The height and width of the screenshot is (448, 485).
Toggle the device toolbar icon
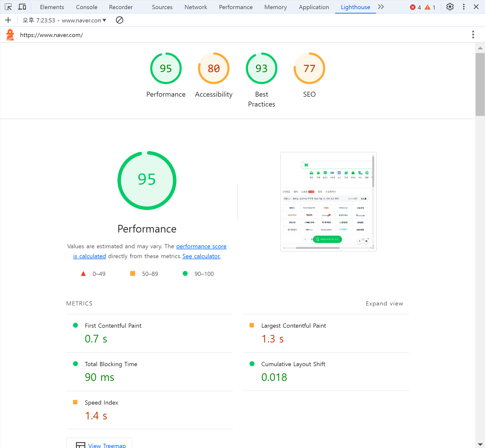coord(22,7)
